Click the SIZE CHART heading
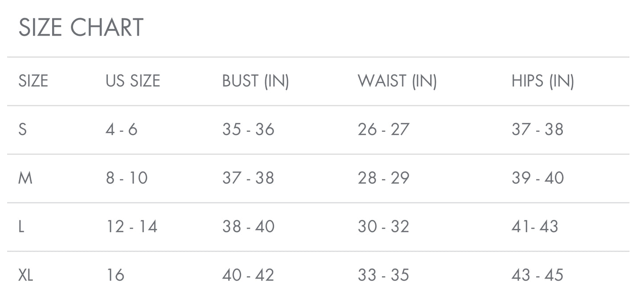644x297 pixels. (x=81, y=28)
